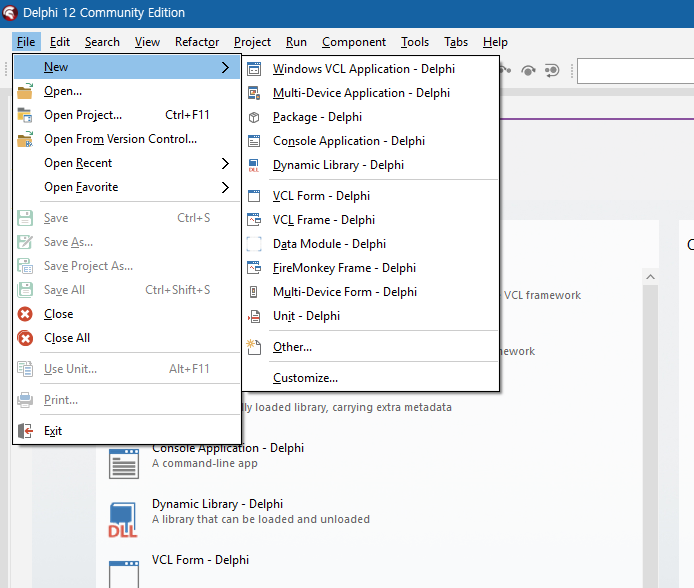This screenshot has height=588, width=694.
Task: Click Dynamic Library - Delphi link on welcome page
Action: 217,504
